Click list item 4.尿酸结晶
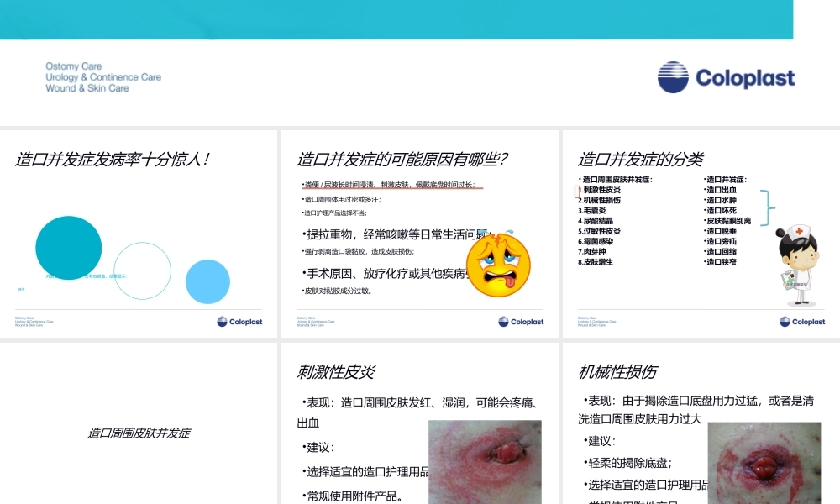The height and width of the screenshot is (504, 840). pyautogui.click(x=596, y=221)
